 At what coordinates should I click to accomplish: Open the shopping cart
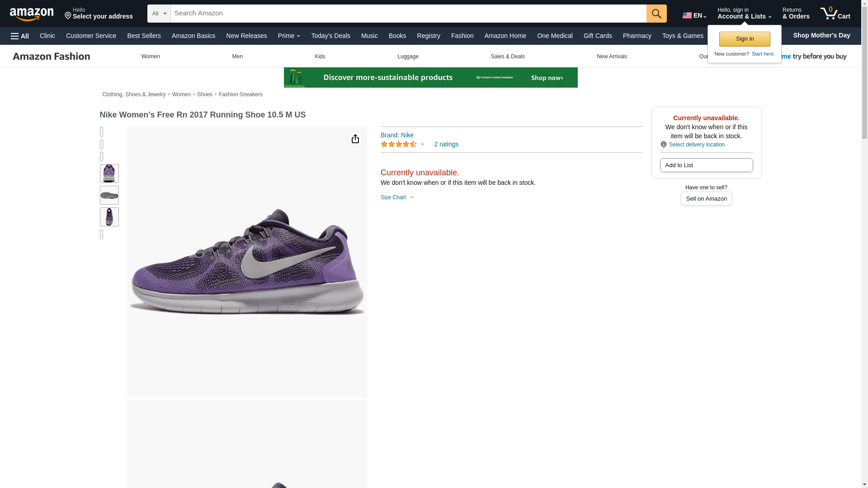pos(835,14)
